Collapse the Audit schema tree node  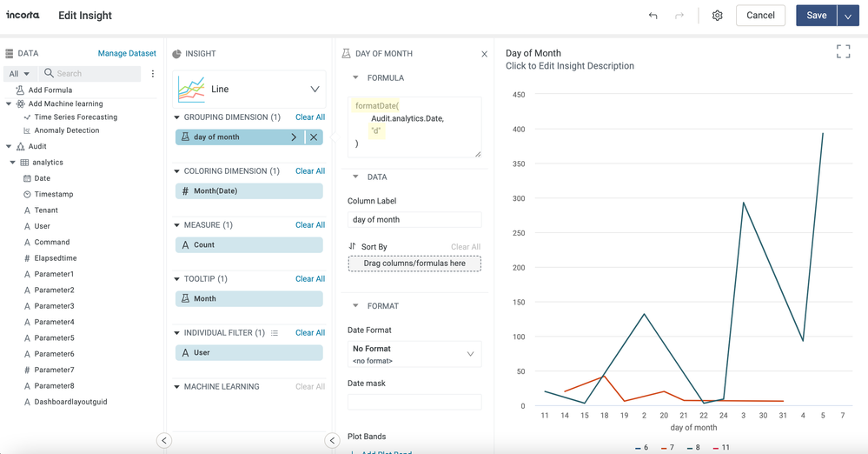(10, 147)
